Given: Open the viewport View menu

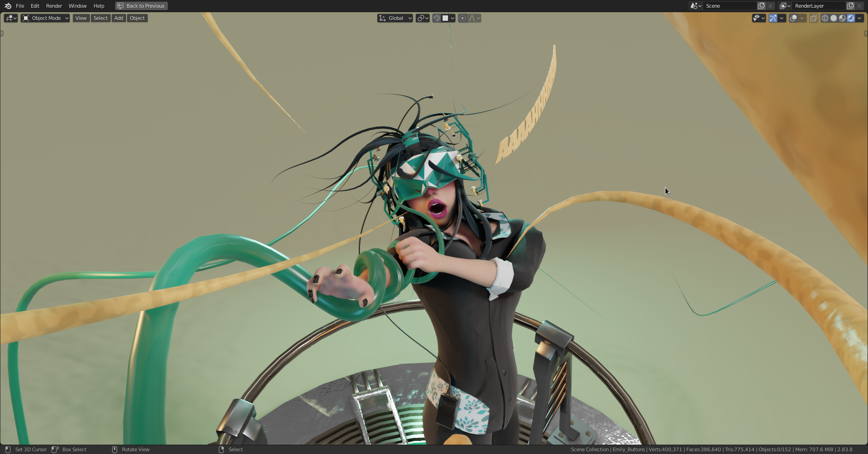Looking at the screenshot, I should [81, 18].
